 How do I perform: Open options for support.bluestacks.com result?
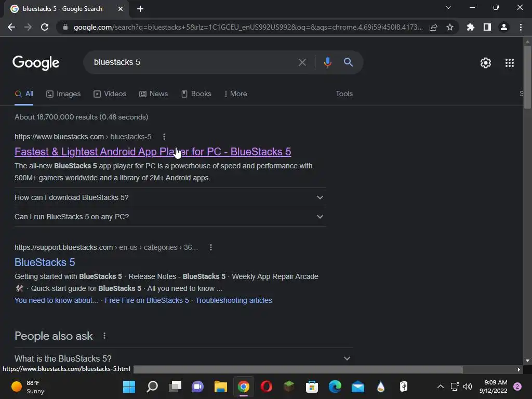pos(211,247)
